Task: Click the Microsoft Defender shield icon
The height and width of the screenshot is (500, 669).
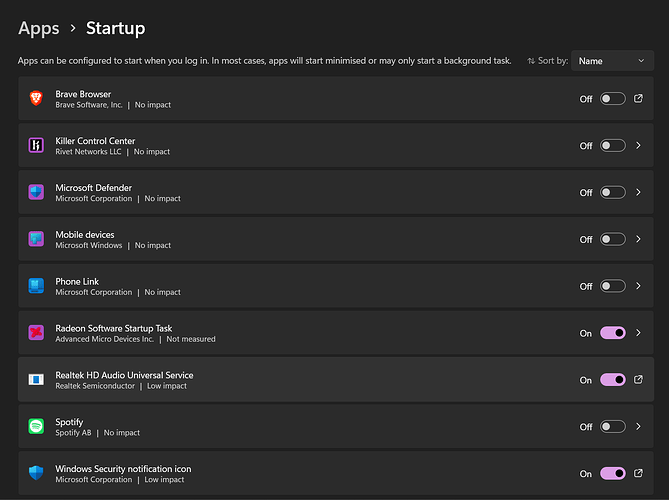Action: [x=36, y=192]
